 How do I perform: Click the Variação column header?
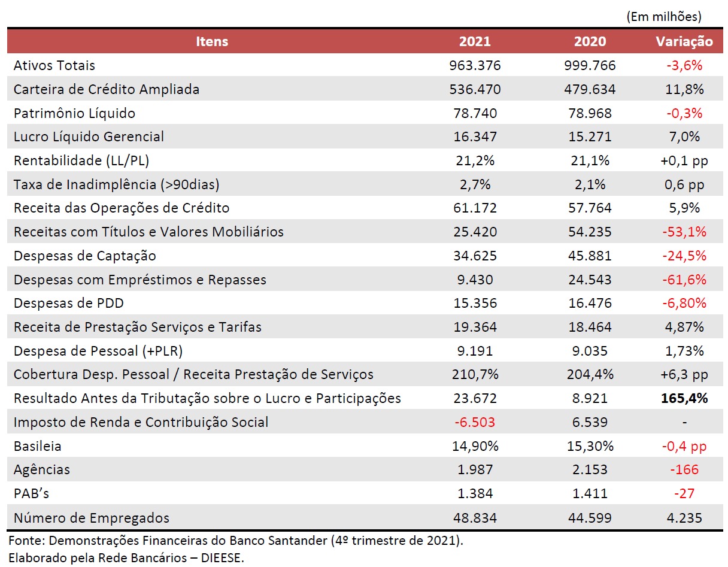[x=684, y=41]
